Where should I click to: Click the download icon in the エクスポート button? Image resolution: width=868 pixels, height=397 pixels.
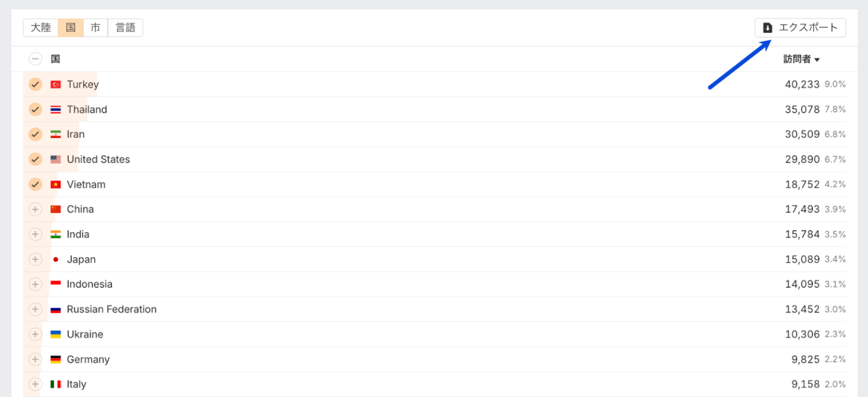(x=767, y=28)
